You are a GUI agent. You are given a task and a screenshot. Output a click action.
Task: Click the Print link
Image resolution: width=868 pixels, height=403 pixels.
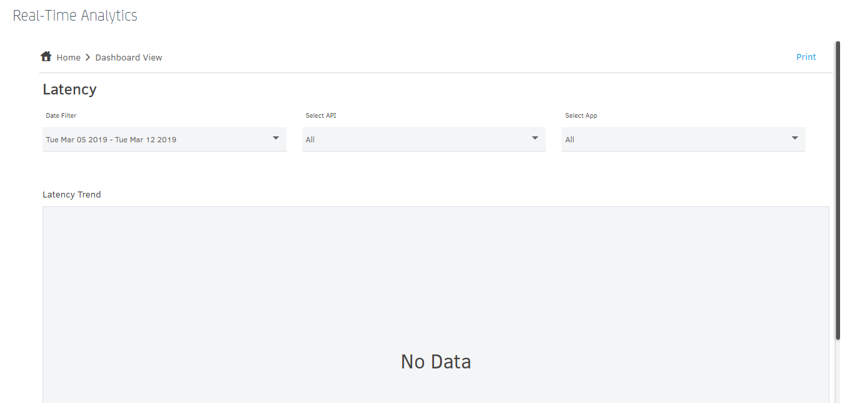[x=806, y=57]
